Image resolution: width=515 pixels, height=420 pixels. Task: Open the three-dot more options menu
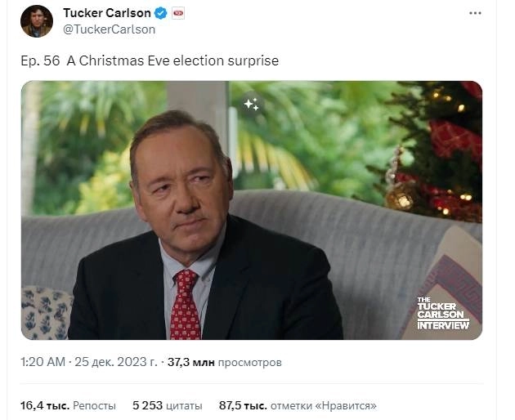[475, 14]
